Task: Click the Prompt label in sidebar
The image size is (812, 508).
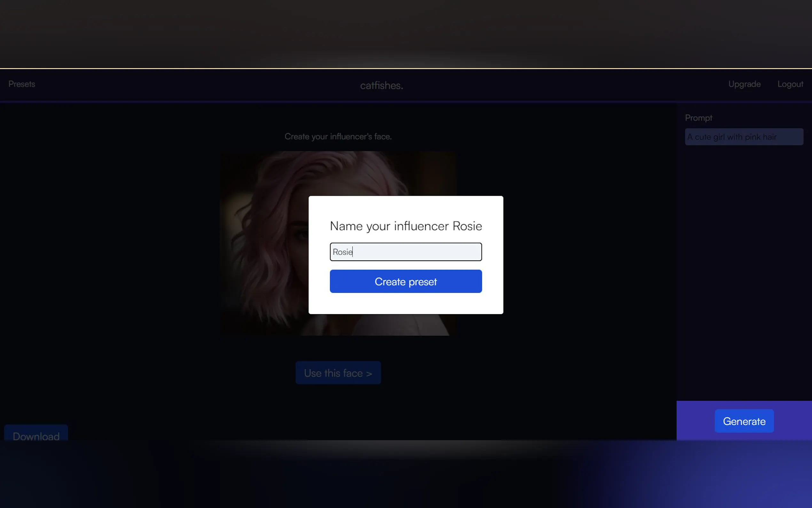Action: pos(698,118)
